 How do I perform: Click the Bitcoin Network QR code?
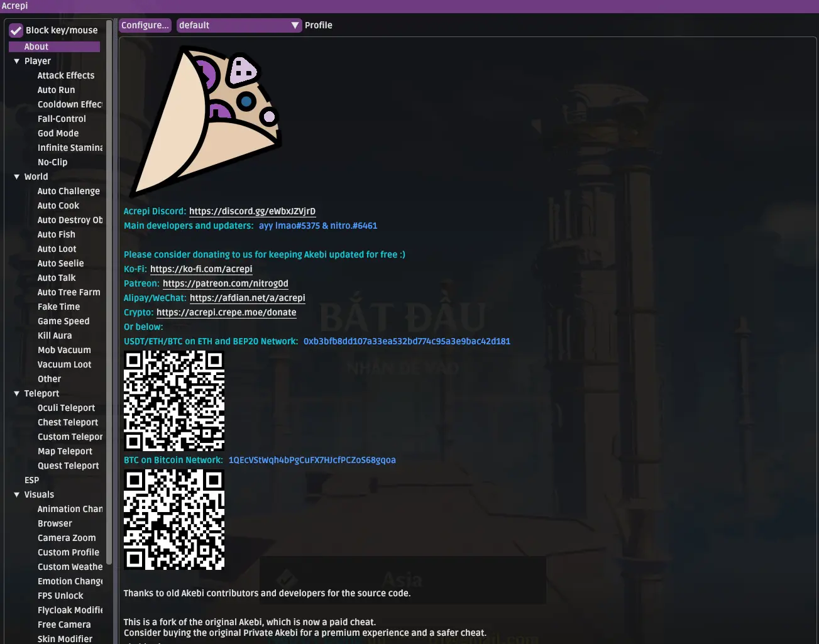coord(174,520)
